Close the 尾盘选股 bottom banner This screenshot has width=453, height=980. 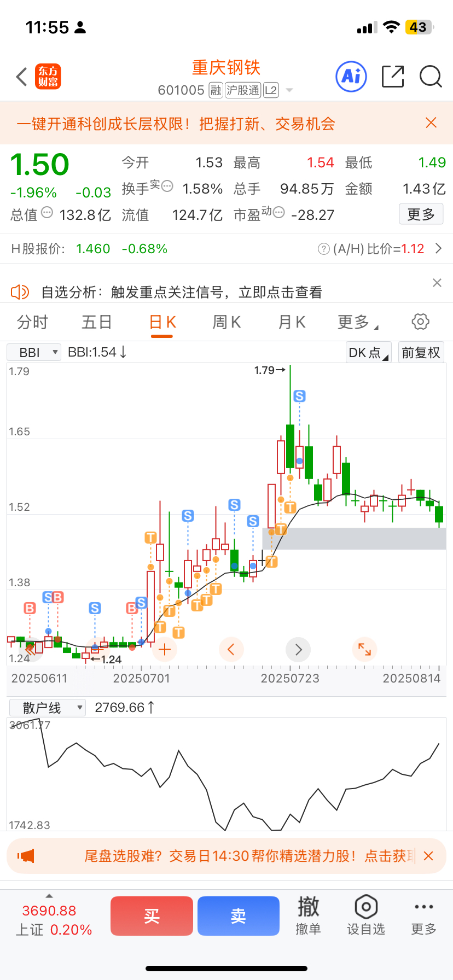[x=428, y=856]
